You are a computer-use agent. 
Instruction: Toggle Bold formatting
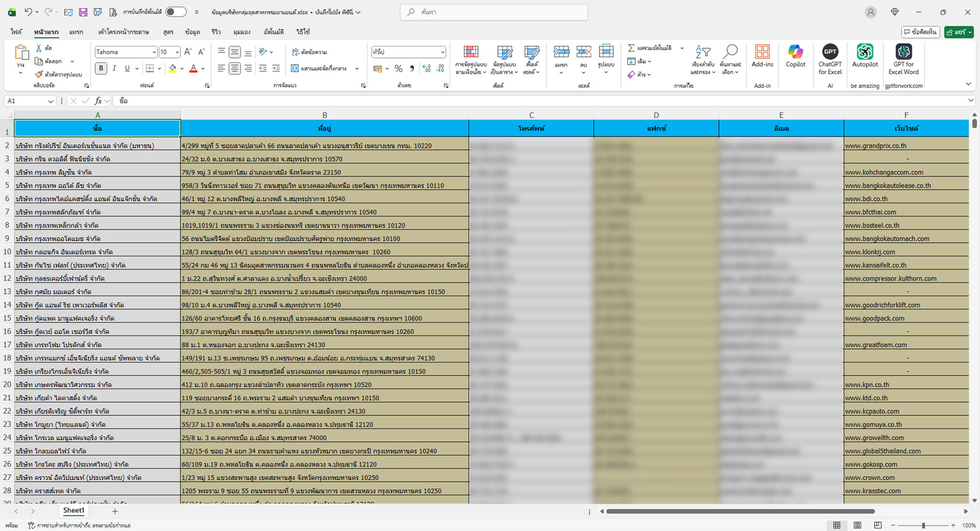pos(101,69)
